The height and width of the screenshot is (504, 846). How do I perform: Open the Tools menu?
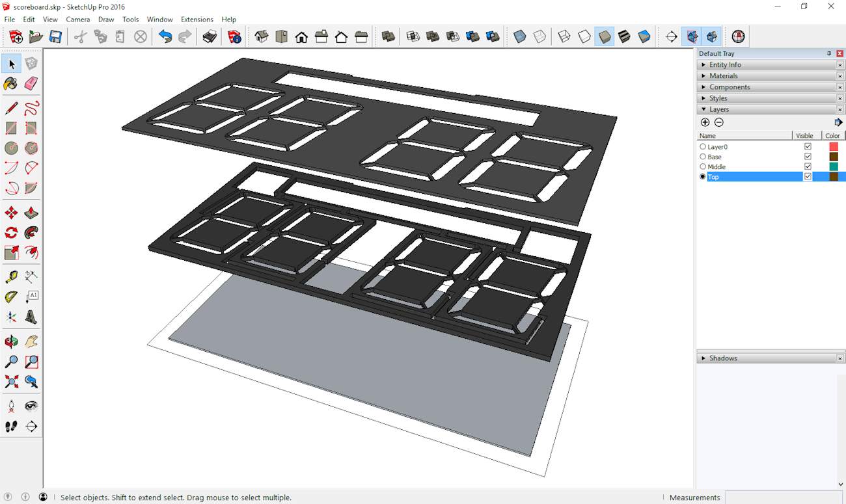(131, 20)
